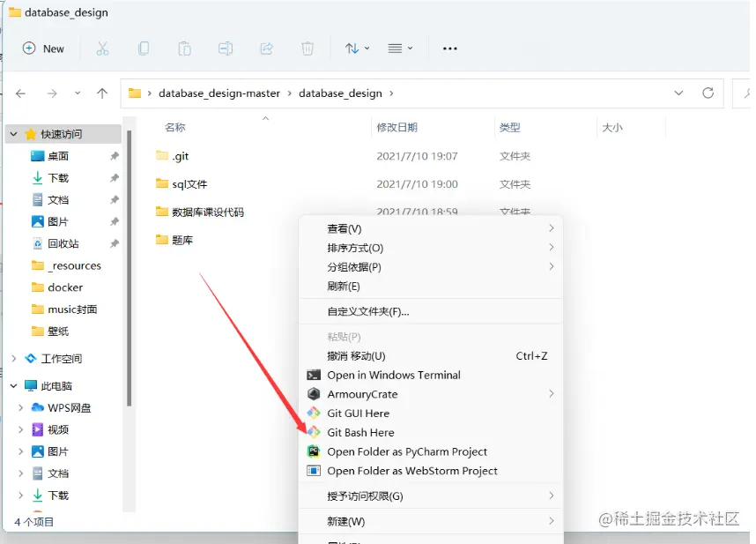The height and width of the screenshot is (544, 756).
Task: Expand address bar history dropdown
Action: pyautogui.click(x=678, y=93)
